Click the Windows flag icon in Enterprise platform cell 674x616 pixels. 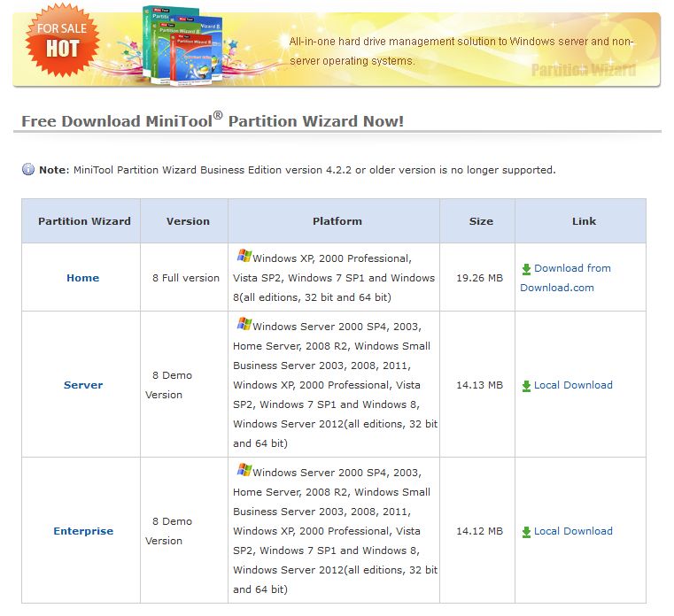(244, 469)
